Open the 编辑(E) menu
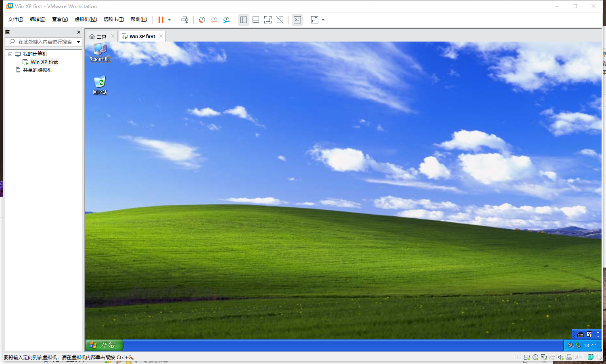The height and width of the screenshot is (364, 606). [x=38, y=19]
